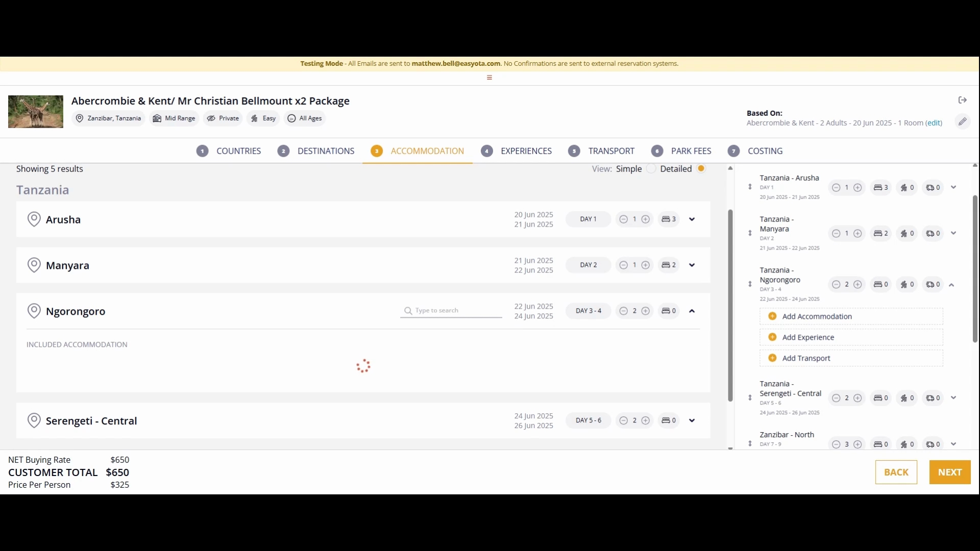Increase nights for Arusha in main list
The width and height of the screenshot is (980, 551).
[x=646, y=219]
